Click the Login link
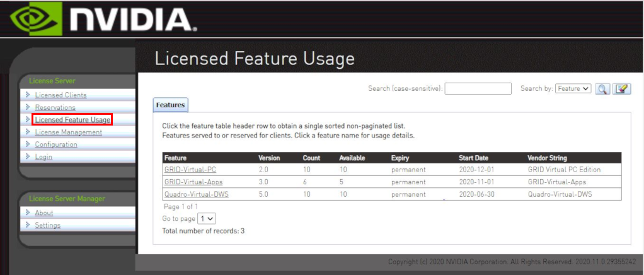Image resolution: width=644 pixels, height=275 pixels. (43, 156)
